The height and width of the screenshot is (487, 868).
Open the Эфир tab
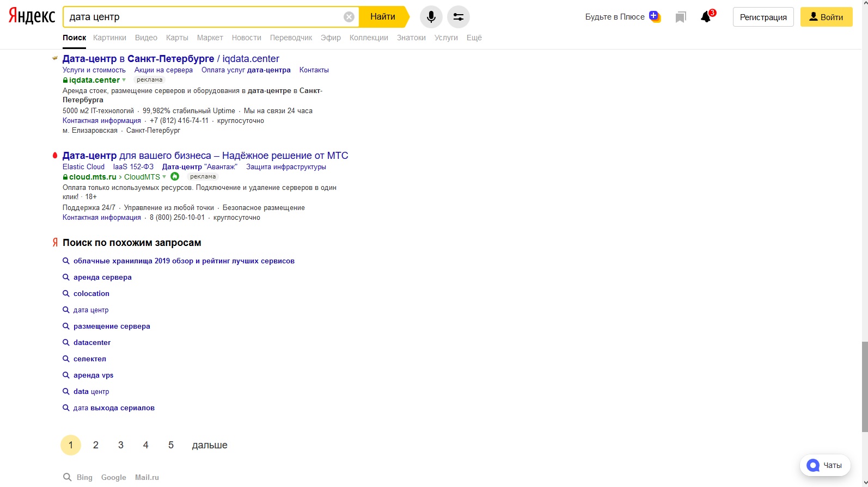click(x=331, y=38)
